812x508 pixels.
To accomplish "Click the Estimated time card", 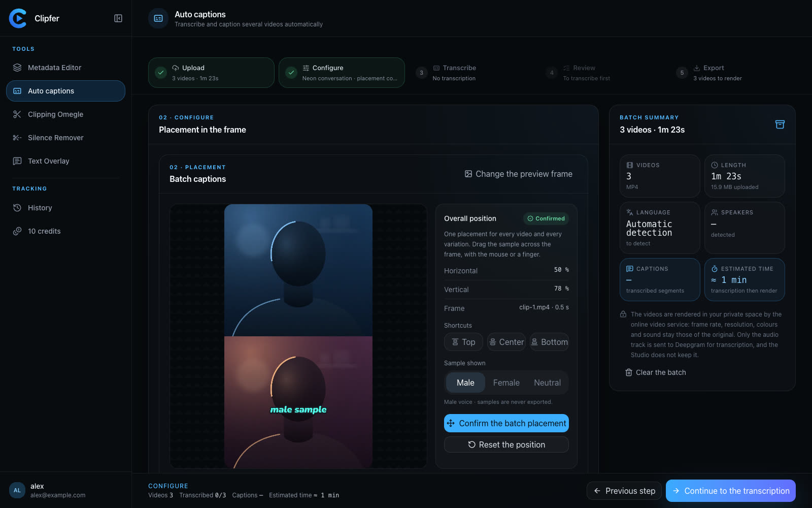I will click(x=745, y=279).
